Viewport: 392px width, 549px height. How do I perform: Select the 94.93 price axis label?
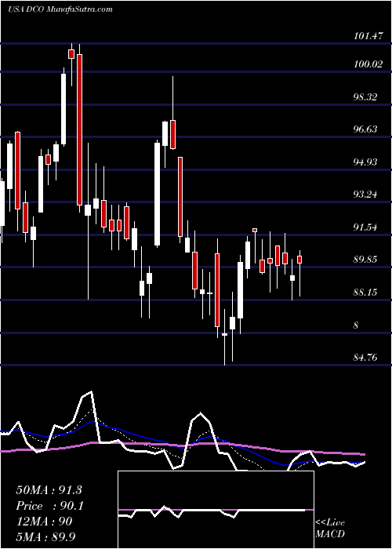[x=365, y=162]
